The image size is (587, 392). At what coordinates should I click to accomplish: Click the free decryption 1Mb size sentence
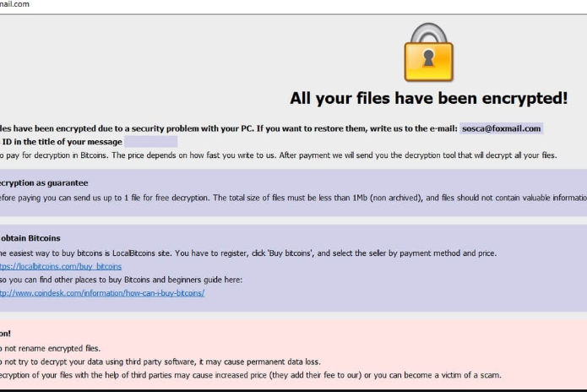(287, 198)
